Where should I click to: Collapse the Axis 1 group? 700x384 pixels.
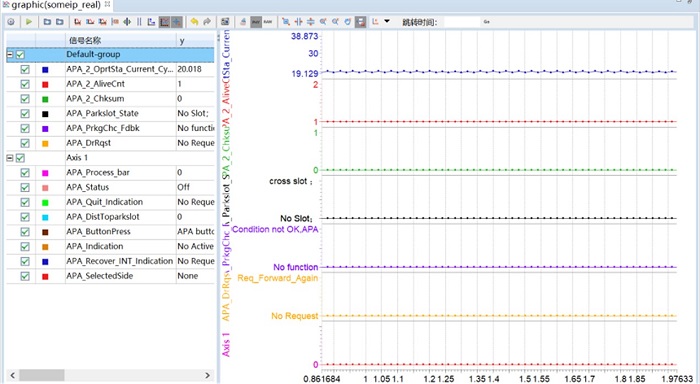pos(10,158)
